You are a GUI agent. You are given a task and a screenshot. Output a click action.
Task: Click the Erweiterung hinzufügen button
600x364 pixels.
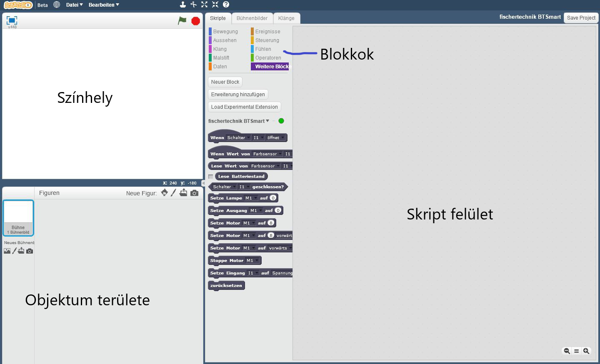click(x=238, y=95)
